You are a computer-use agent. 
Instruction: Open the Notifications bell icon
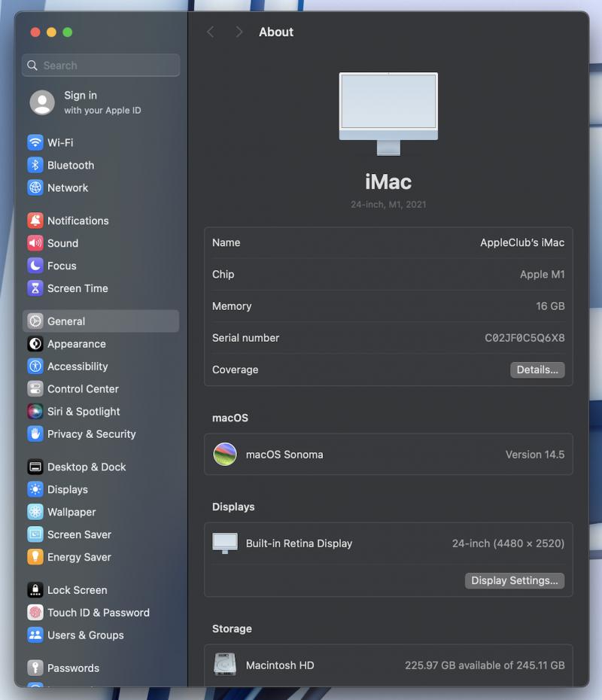[35, 221]
